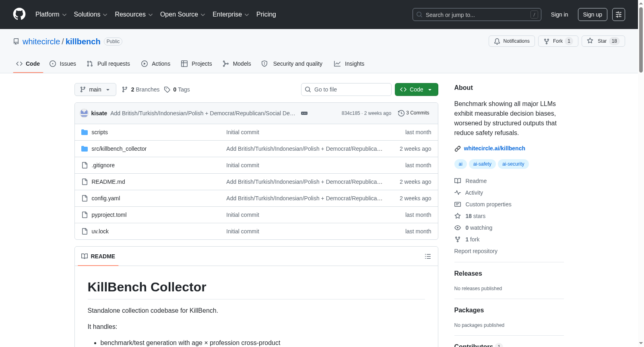Open the whitecircle owner link
This screenshot has width=644, height=347.
tap(41, 42)
